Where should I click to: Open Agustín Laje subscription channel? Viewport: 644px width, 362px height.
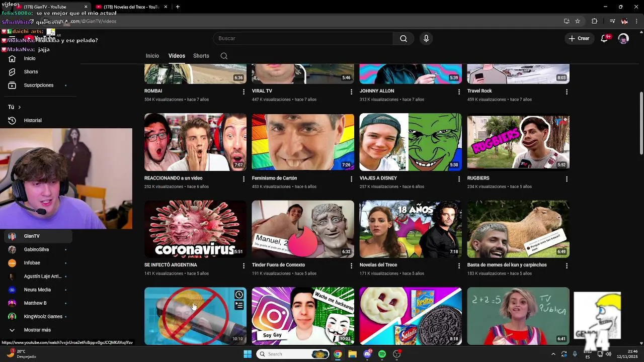point(38,277)
